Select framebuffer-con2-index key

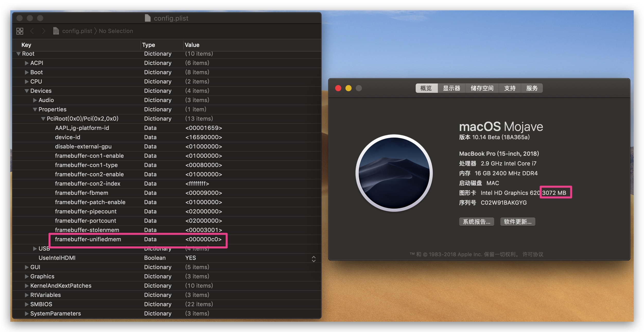click(88, 184)
